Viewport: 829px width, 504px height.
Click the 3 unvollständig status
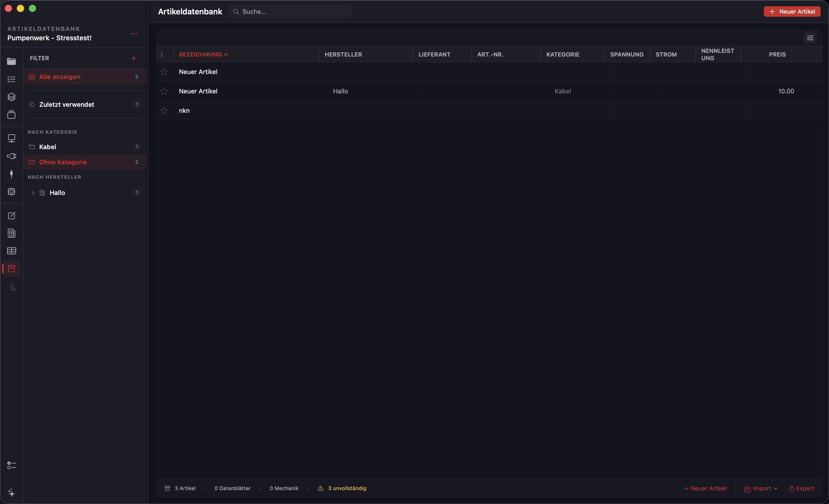pyautogui.click(x=347, y=488)
